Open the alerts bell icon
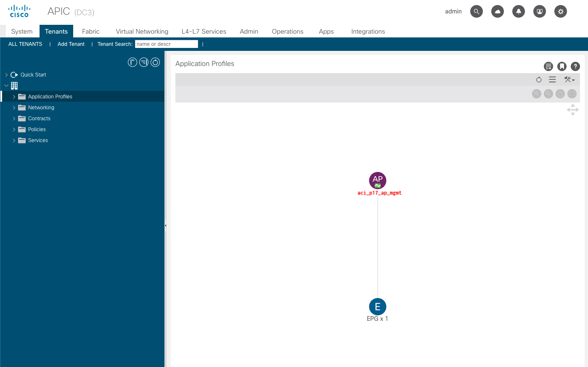 (518, 11)
